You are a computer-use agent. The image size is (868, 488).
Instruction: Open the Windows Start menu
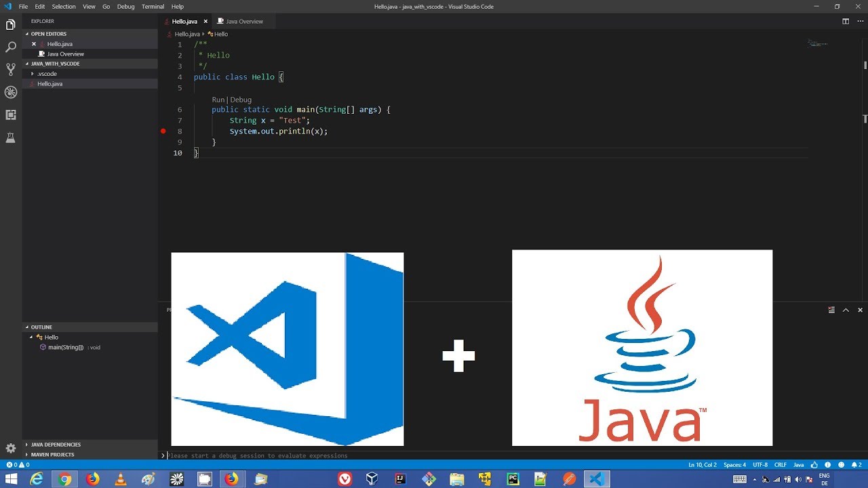tap(11, 479)
